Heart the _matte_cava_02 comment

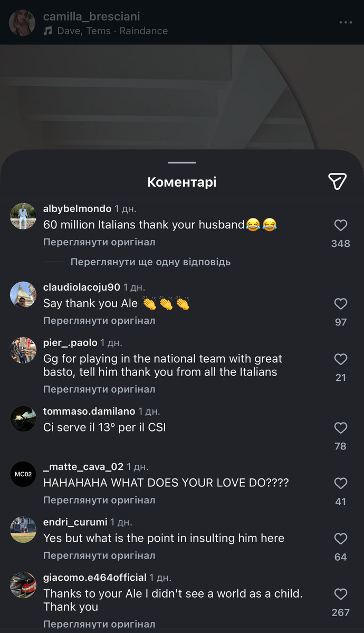pyautogui.click(x=341, y=484)
